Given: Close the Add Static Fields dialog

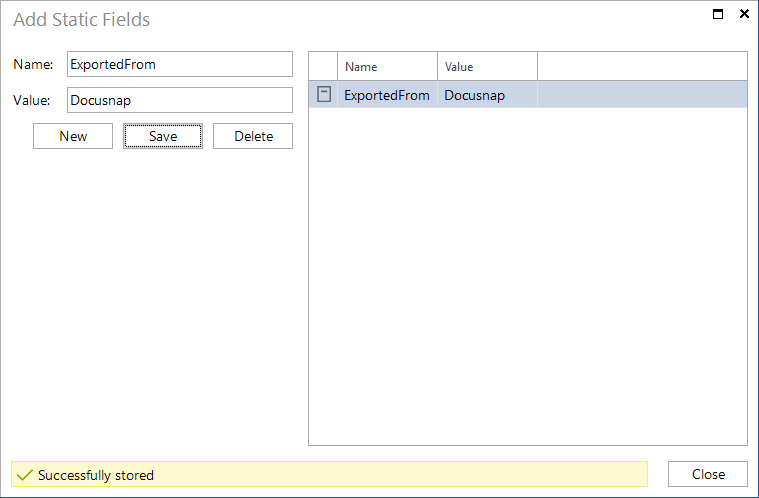Looking at the screenshot, I should pos(708,474).
